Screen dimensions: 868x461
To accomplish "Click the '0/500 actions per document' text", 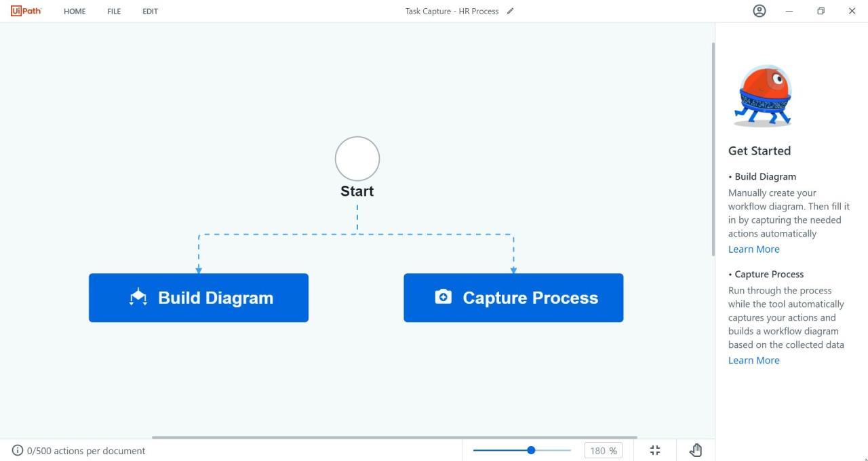I will point(86,451).
